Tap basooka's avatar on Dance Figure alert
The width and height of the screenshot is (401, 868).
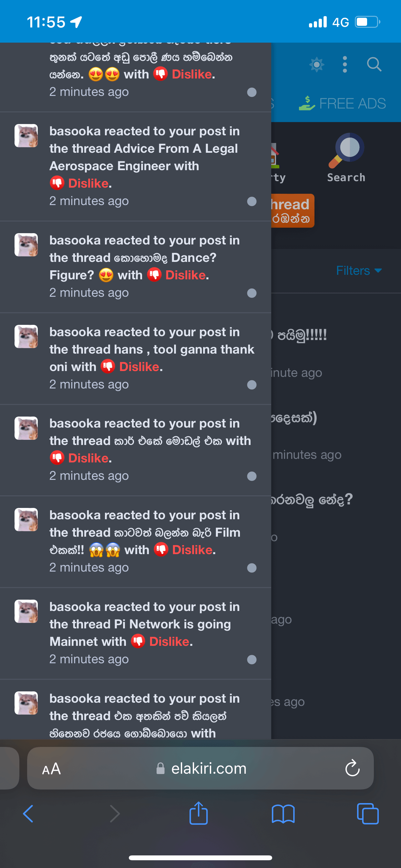(26, 245)
